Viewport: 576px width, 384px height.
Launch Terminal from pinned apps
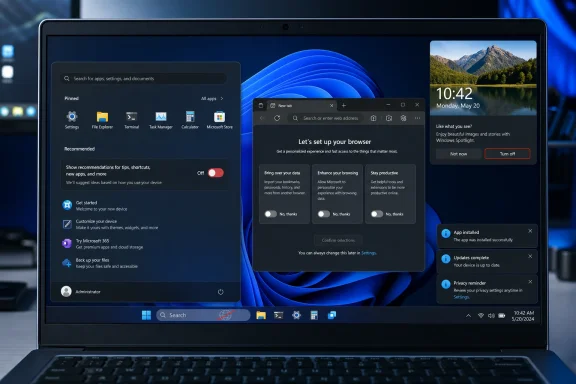(132, 120)
